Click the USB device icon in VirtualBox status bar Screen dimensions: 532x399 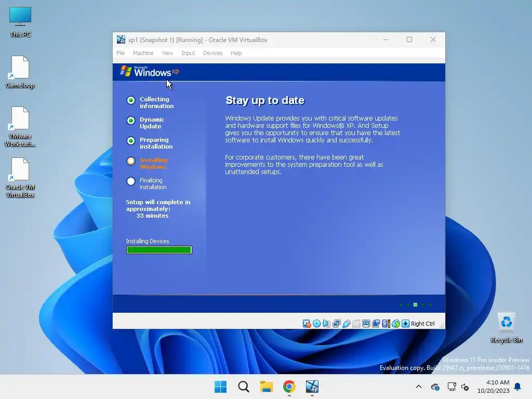(346, 324)
